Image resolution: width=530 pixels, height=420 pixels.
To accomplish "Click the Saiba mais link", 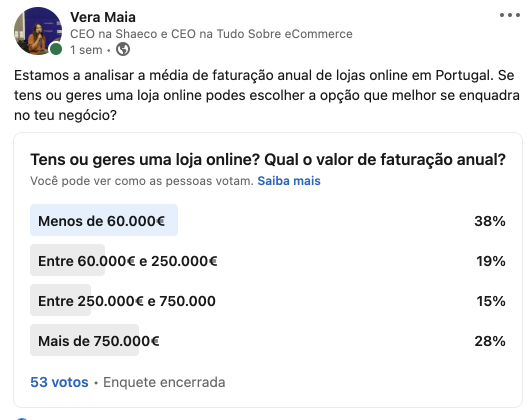I will (x=289, y=181).
